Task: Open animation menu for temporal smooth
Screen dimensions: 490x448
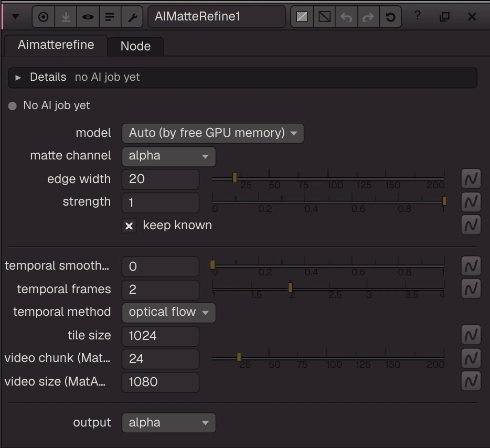Action: tap(471, 266)
